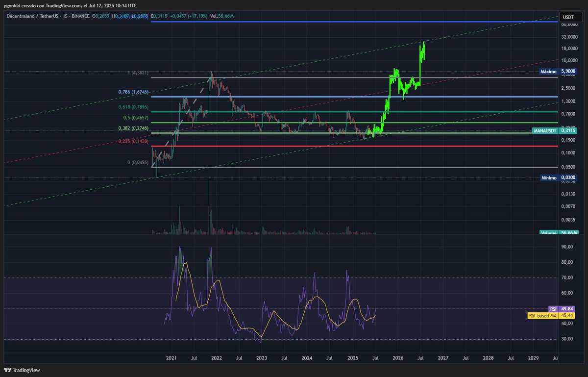Click the '2022' year on time axis

tap(217, 358)
